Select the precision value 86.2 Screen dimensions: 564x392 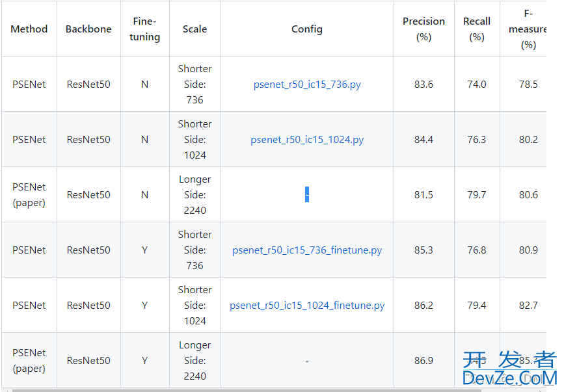[x=423, y=306]
